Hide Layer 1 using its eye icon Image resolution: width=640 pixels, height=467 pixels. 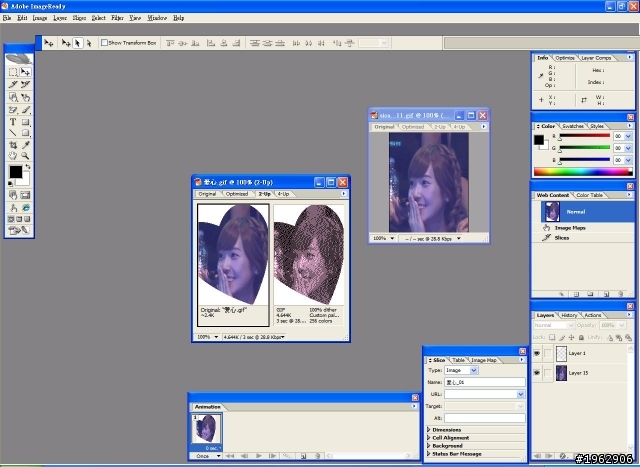point(537,352)
